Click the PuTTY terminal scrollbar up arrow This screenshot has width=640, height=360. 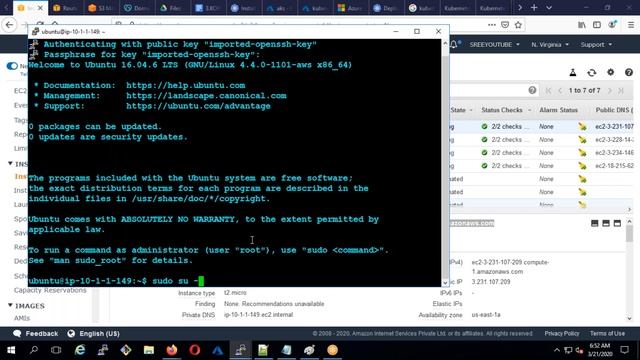tap(445, 43)
